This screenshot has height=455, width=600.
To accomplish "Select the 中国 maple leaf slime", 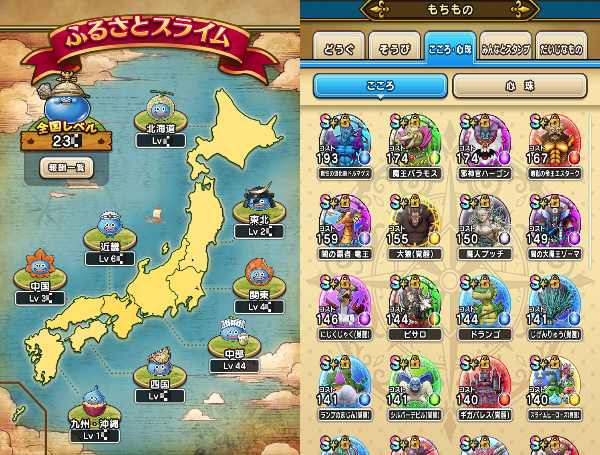I will pos(40,265).
